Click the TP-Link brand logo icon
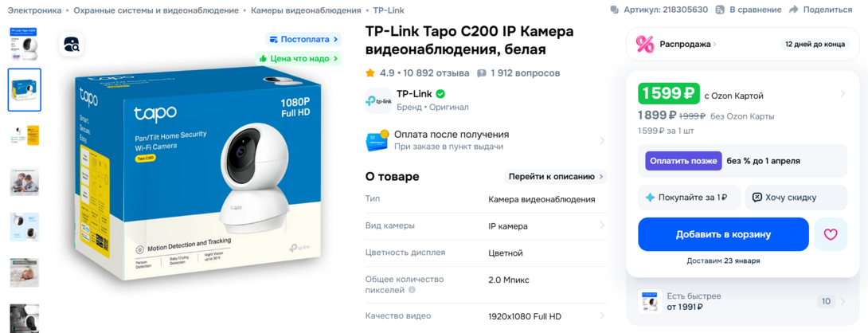 (x=378, y=100)
